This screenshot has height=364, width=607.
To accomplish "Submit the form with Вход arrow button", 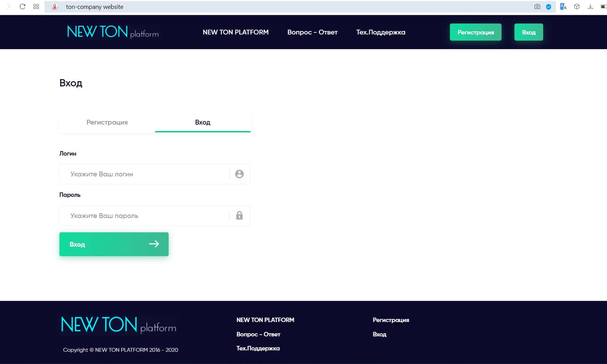I will [x=114, y=244].
